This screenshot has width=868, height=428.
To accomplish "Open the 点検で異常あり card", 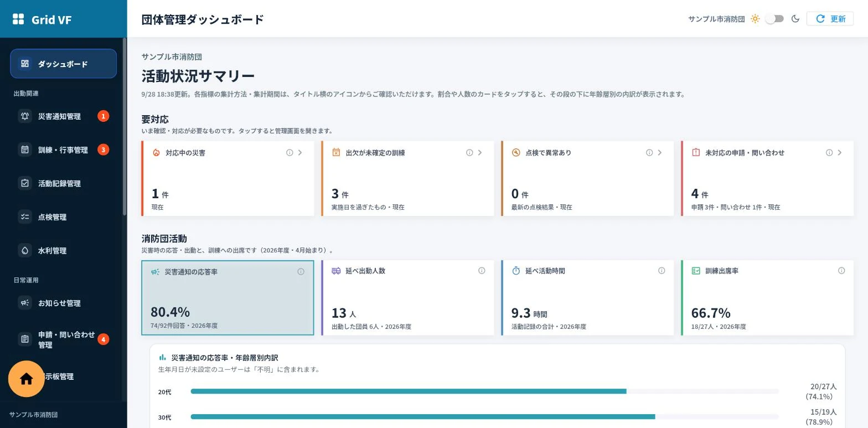I will coord(587,178).
